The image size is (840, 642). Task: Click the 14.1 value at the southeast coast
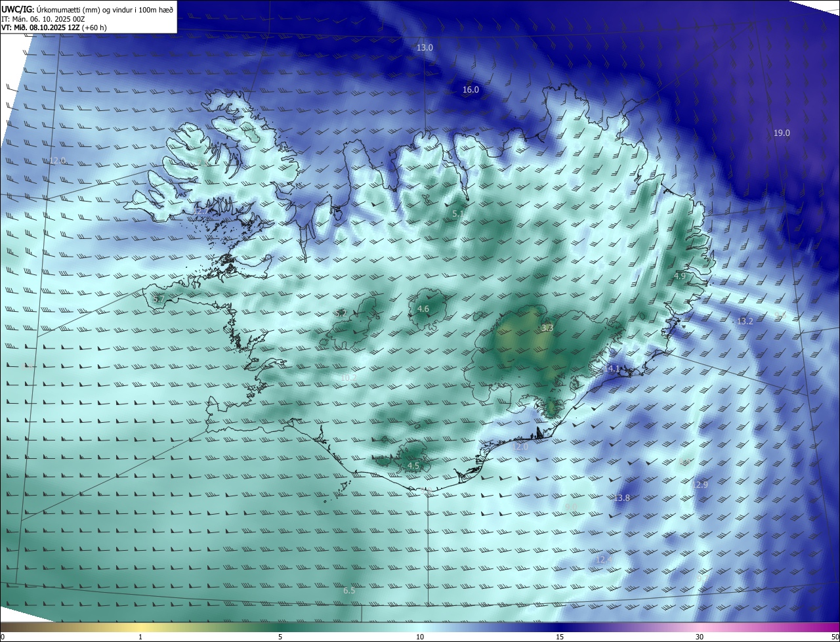pyautogui.click(x=612, y=369)
